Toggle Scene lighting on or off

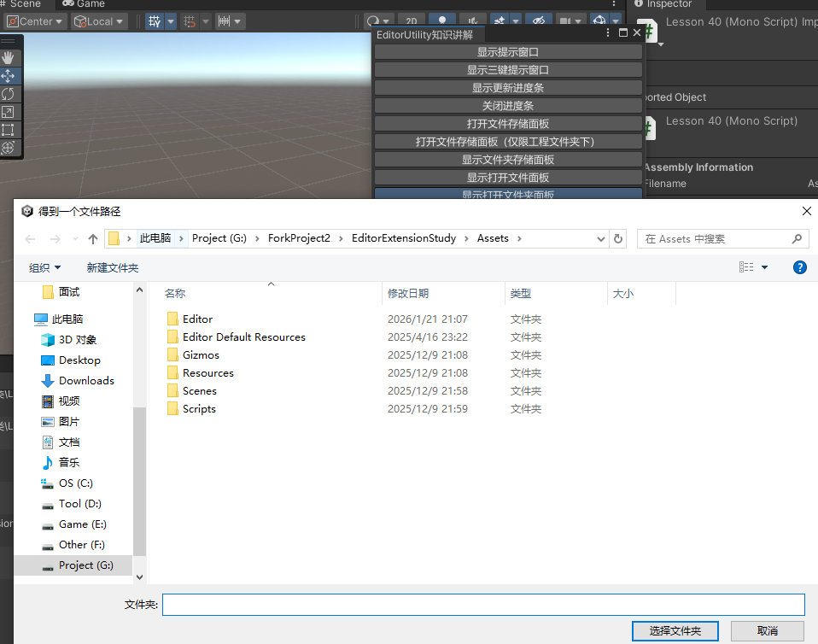pyautogui.click(x=441, y=21)
